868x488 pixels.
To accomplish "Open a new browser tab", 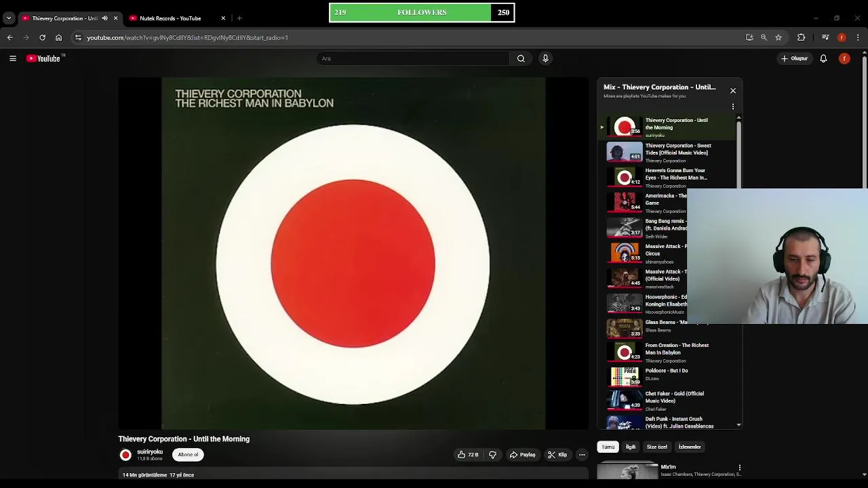I will coord(239,18).
